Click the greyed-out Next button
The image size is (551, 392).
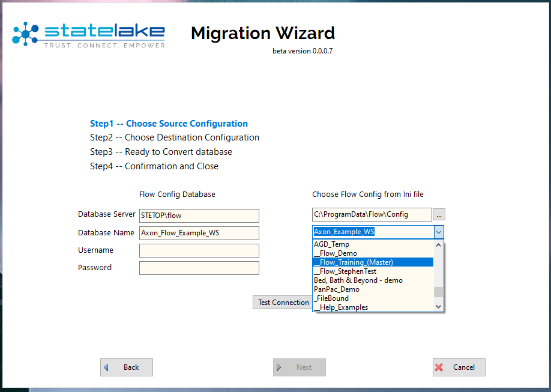tap(300, 367)
